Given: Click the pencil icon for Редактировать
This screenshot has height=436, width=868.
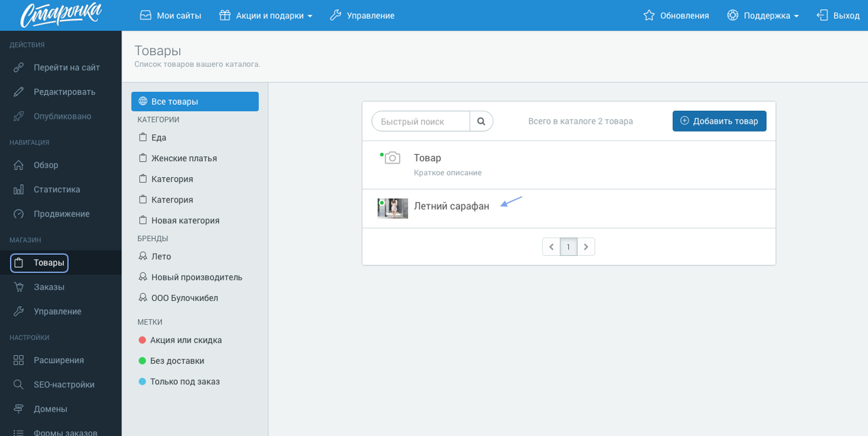Looking at the screenshot, I should [19, 92].
